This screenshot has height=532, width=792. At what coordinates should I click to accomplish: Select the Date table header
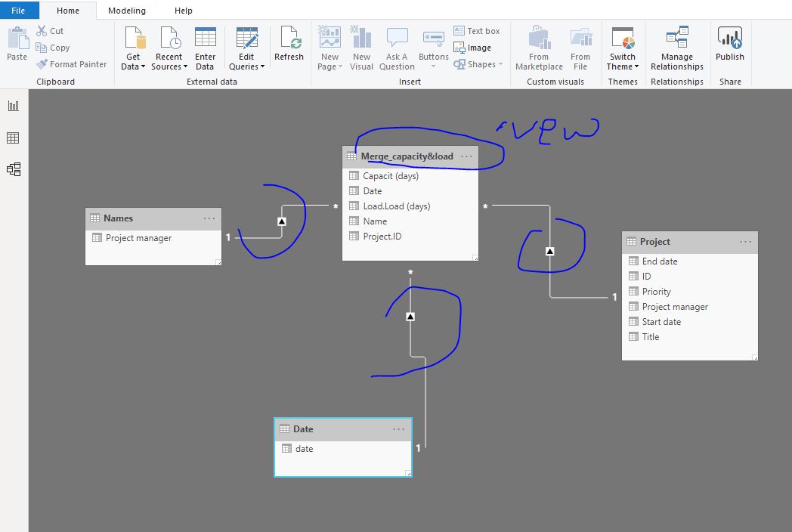point(343,429)
